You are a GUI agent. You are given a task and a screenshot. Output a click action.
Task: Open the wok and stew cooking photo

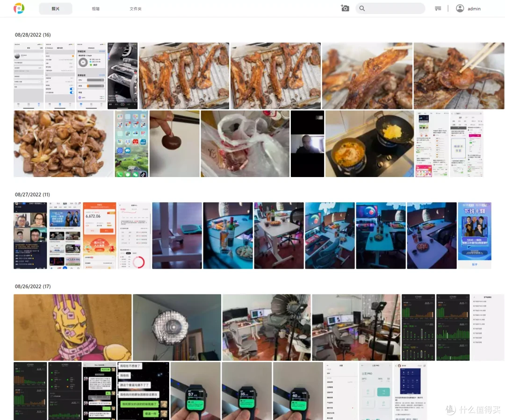click(369, 143)
